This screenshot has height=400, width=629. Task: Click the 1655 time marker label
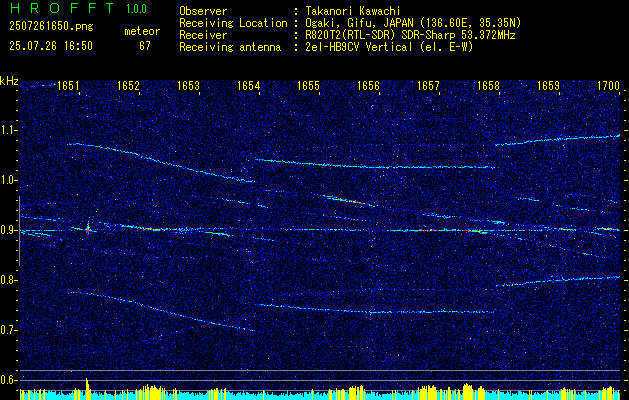click(x=308, y=85)
